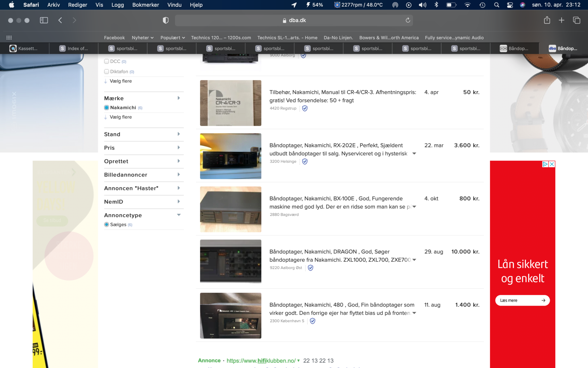Click the verified badge next to 2300 København S
The height and width of the screenshot is (368, 588).
[x=313, y=321]
